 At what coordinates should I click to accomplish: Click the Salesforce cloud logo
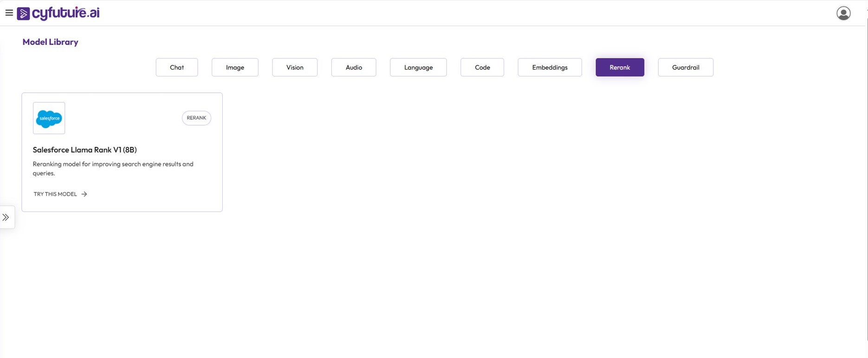pyautogui.click(x=49, y=118)
